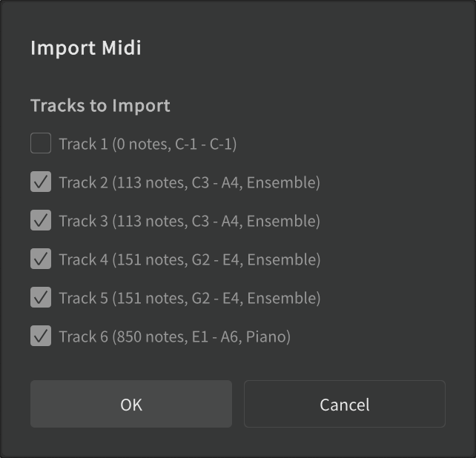The image size is (476, 458).
Task: Click the checkmark icon beside Track 6
Action: tap(41, 336)
